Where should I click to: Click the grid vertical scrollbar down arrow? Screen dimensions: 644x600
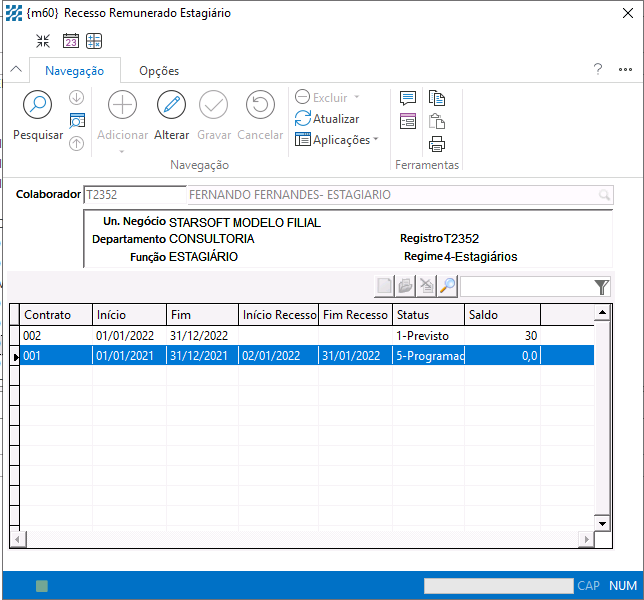[x=601, y=523]
